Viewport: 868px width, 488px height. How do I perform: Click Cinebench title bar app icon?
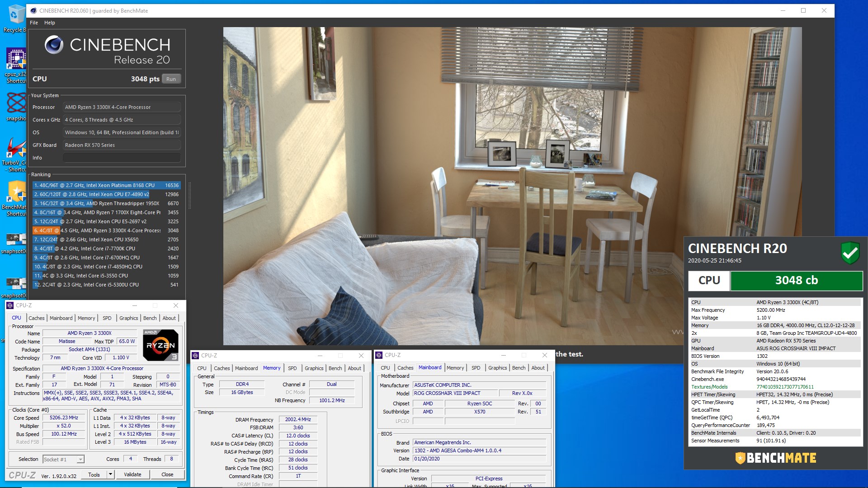(x=33, y=10)
